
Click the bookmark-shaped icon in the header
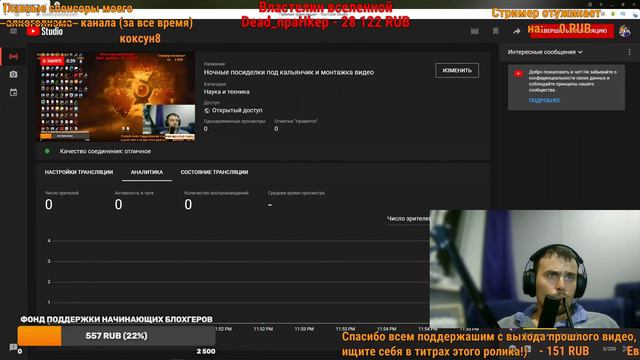click(x=496, y=31)
